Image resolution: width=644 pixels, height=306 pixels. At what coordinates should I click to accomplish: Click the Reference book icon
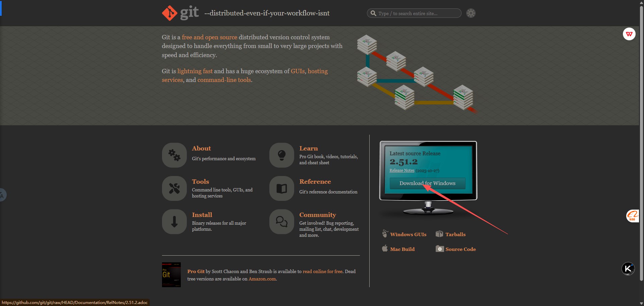tap(281, 188)
